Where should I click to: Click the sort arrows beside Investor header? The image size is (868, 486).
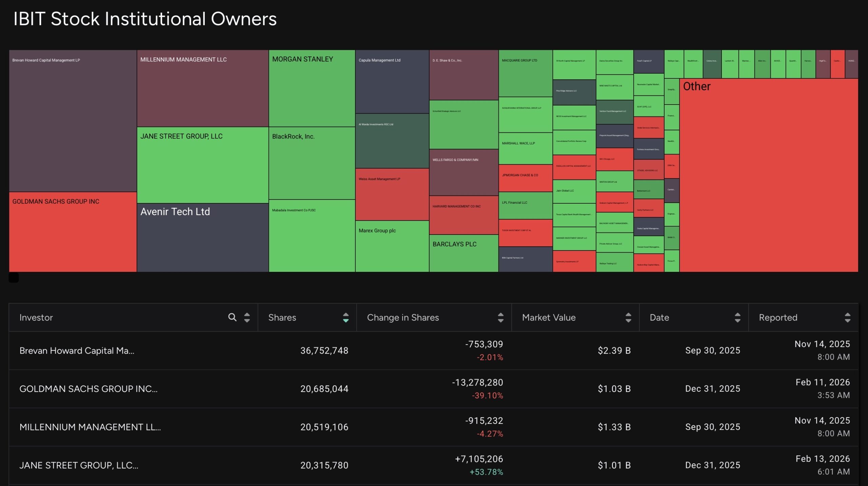(x=246, y=318)
